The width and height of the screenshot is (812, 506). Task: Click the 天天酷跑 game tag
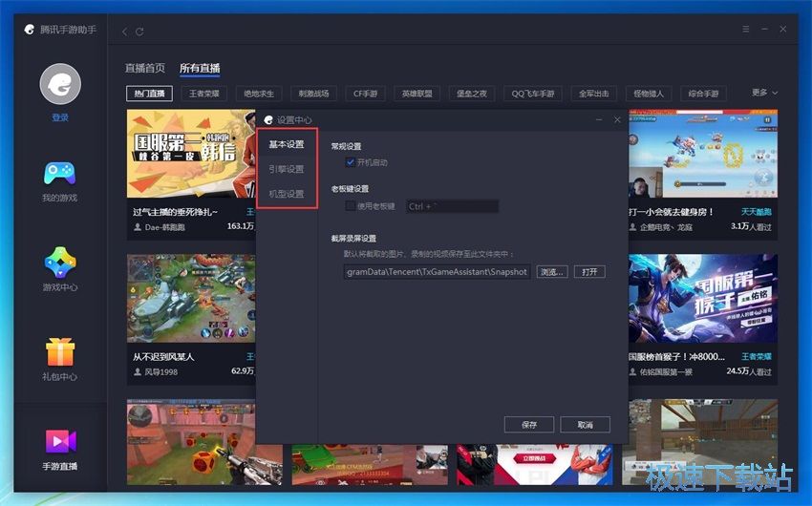[756, 212]
